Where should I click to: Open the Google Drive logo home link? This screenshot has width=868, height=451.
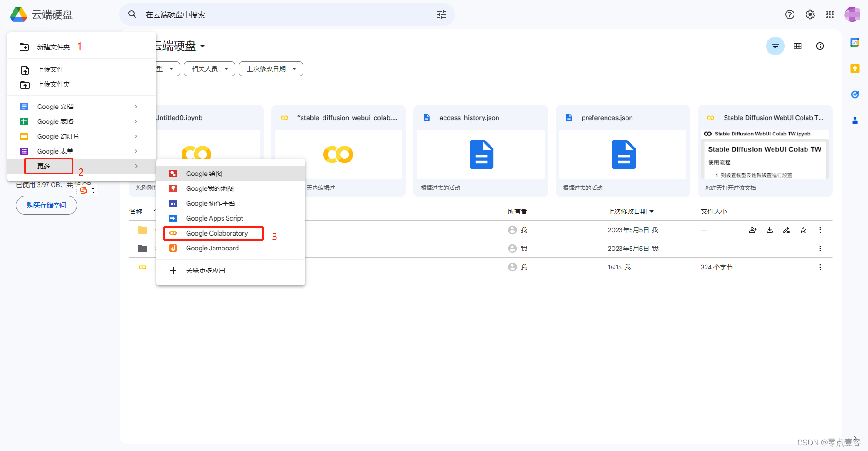[x=41, y=14]
